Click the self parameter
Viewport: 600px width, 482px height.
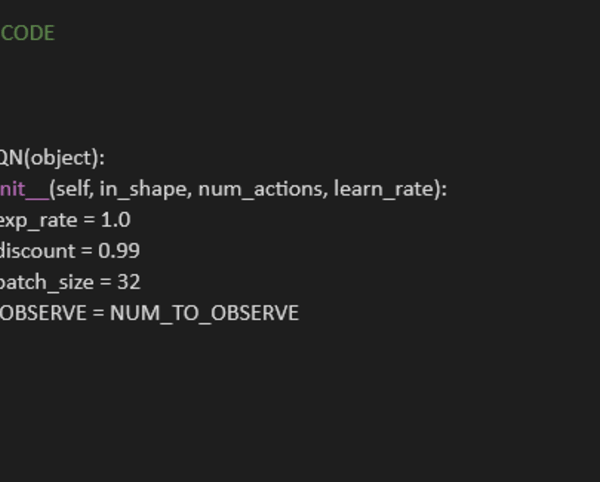tap(74, 189)
